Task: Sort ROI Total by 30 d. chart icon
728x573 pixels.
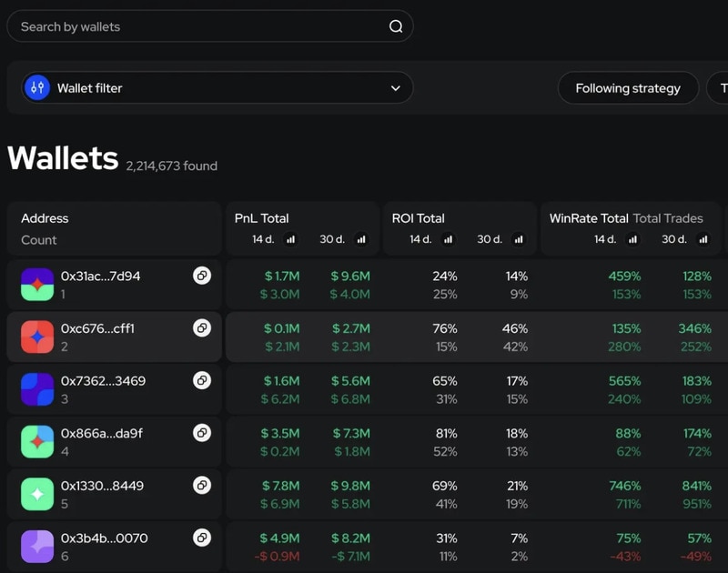Action: coord(519,239)
